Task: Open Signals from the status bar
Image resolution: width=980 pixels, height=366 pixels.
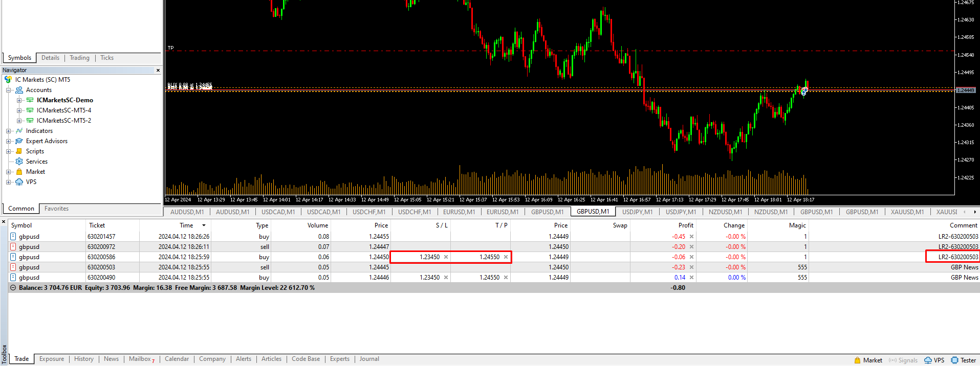Action: coord(903,360)
